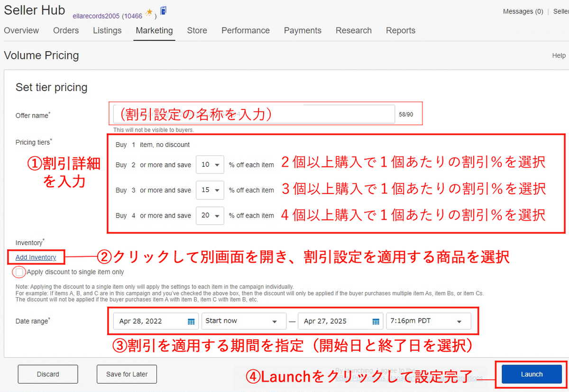Screen dimensions: 569x392
Task: Click the Add Inventory link
Action: pos(36,257)
